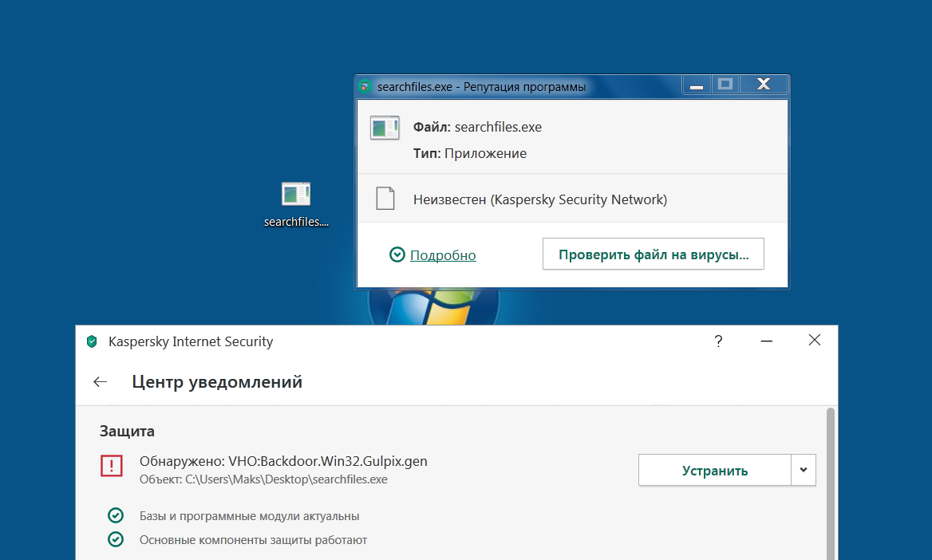Click the Центр уведомлений heading

[x=217, y=381]
